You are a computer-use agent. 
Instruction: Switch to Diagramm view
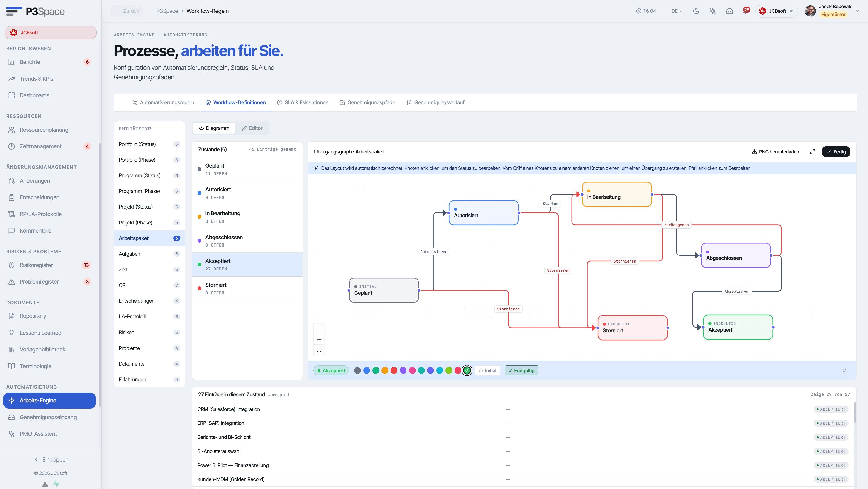[214, 128]
